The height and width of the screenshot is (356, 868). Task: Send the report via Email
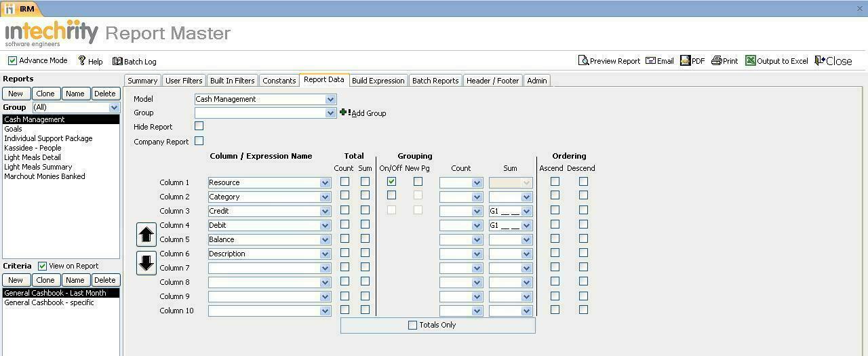point(660,60)
